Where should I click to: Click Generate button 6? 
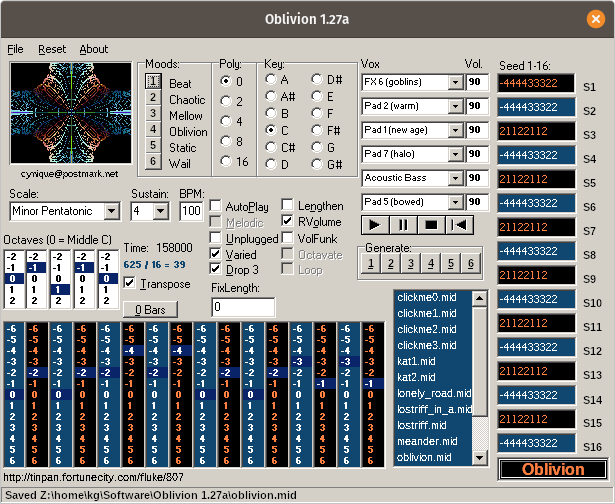(471, 264)
